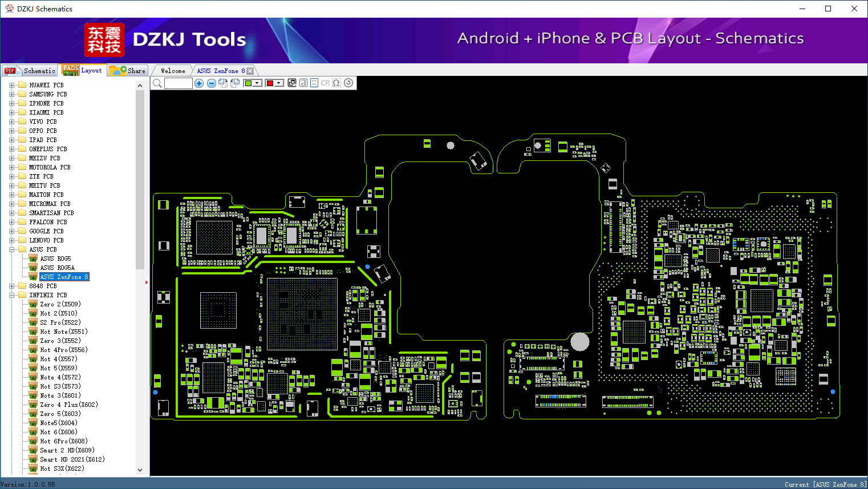Screen dimensions: 868x489
Task: Click the rotate-right layout icon
Action: [223, 83]
